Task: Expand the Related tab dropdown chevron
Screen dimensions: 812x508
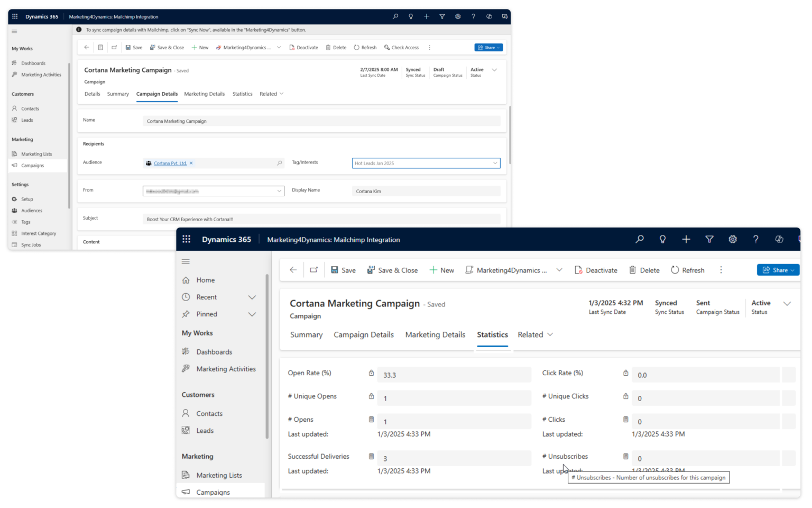Action: point(550,334)
